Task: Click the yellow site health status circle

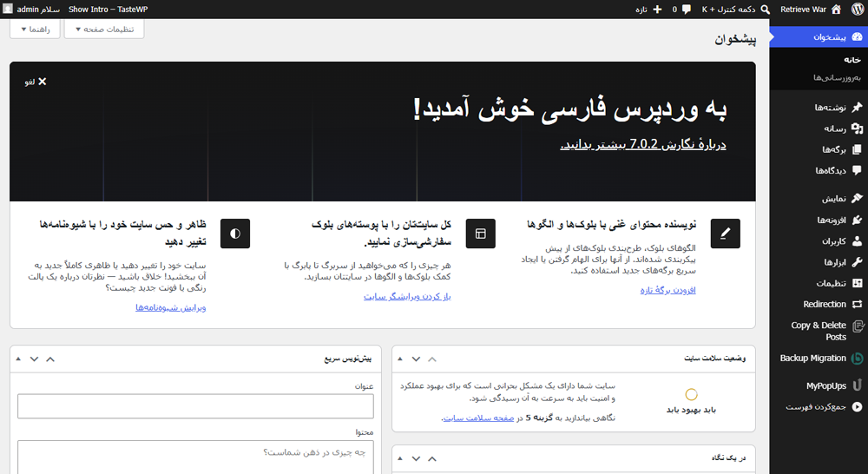Action: tap(691, 394)
